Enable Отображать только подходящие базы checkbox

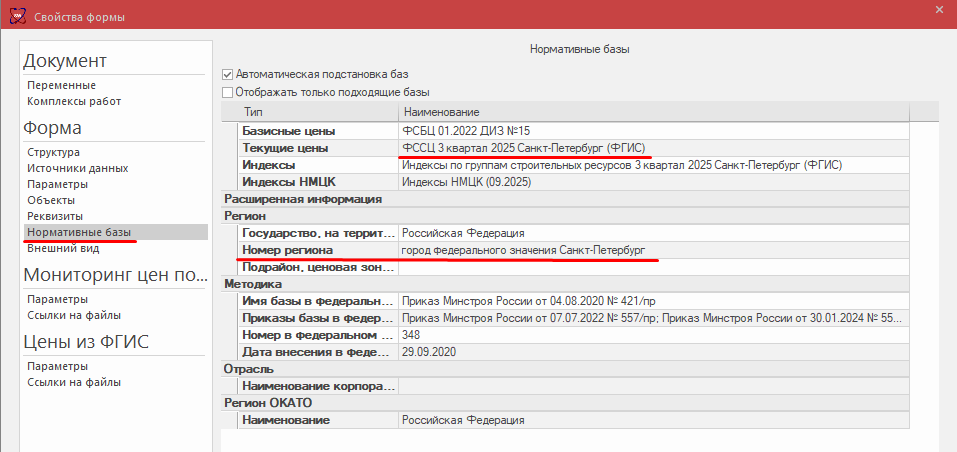point(227,92)
